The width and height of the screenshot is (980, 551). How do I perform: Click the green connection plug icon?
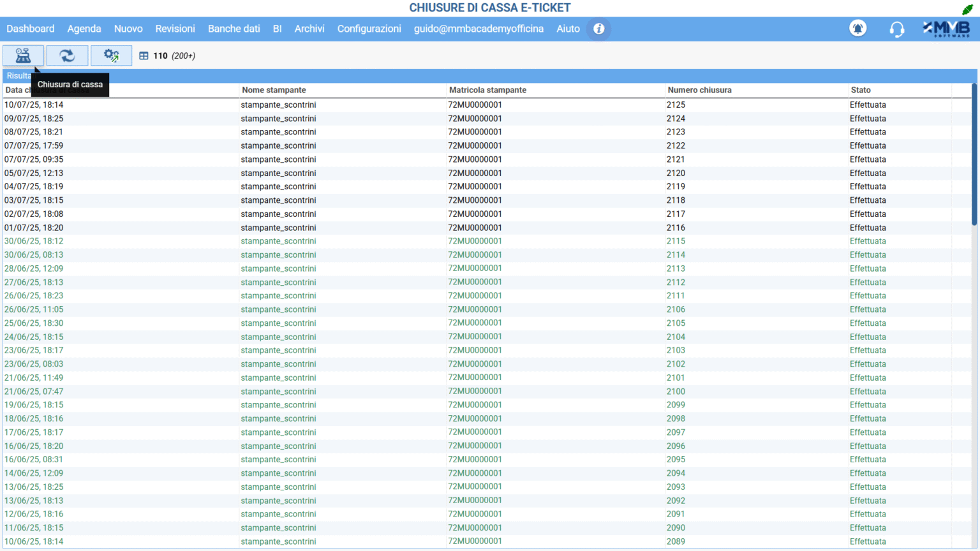(967, 9)
